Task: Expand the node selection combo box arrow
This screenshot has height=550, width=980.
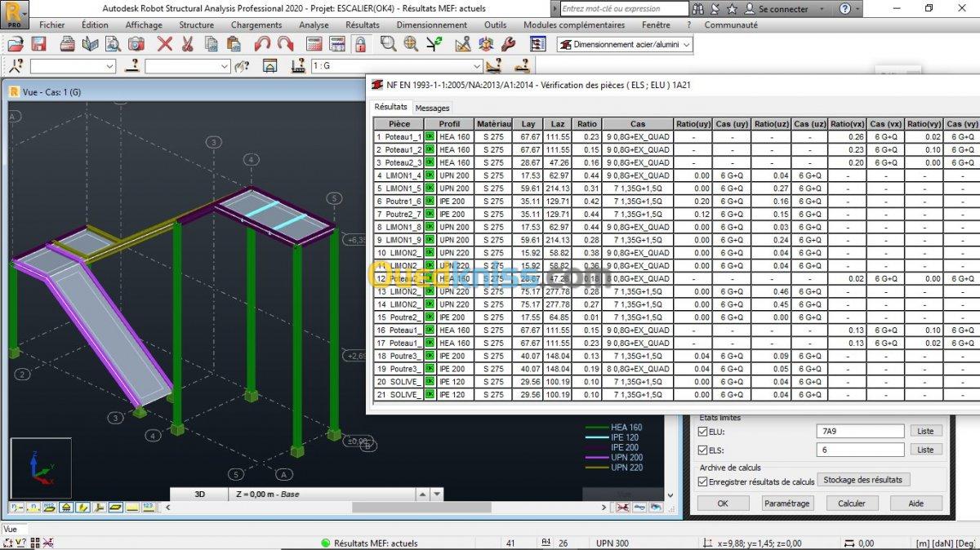Action: pos(109,66)
